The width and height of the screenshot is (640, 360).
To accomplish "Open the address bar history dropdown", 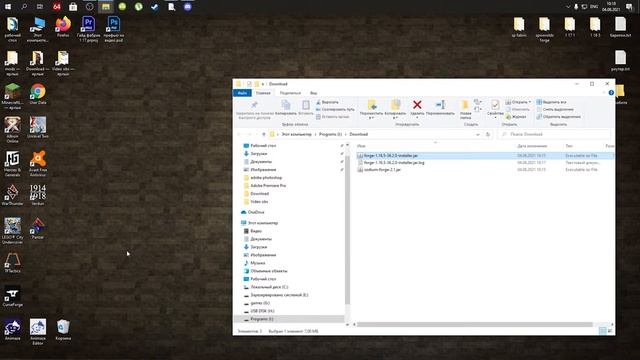I will tap(478, 134).
